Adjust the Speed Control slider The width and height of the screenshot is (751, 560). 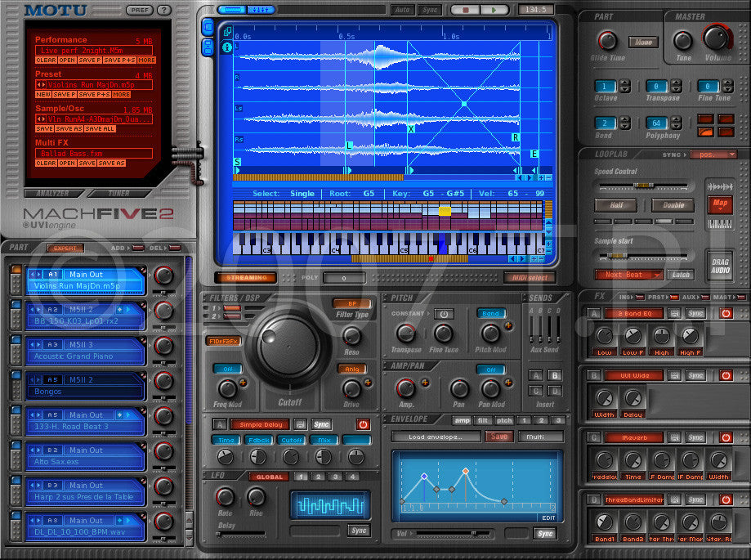click(643, 185)
